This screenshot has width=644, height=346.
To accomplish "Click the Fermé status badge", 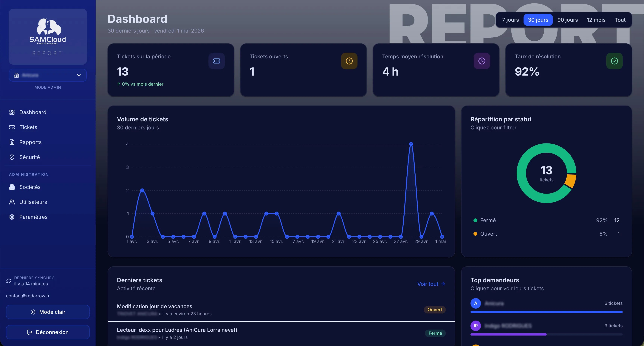I will pos(435,333).
